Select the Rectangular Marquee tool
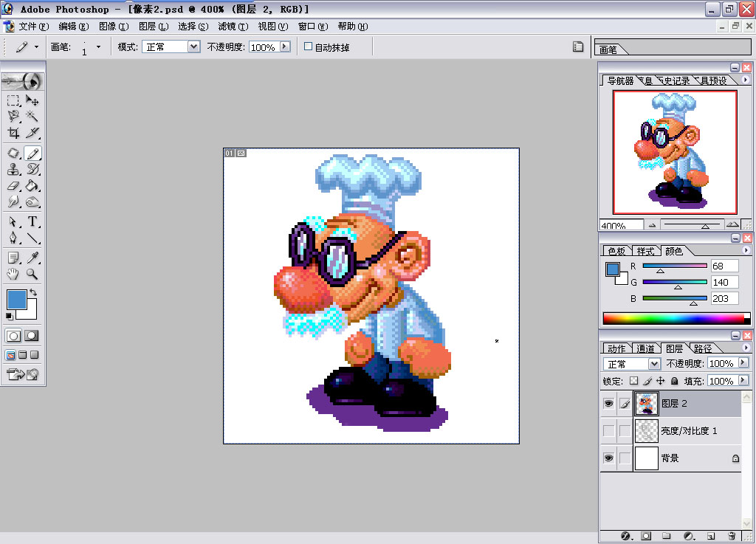This screenshot has width=756, height=544. [x=13, y=100]
